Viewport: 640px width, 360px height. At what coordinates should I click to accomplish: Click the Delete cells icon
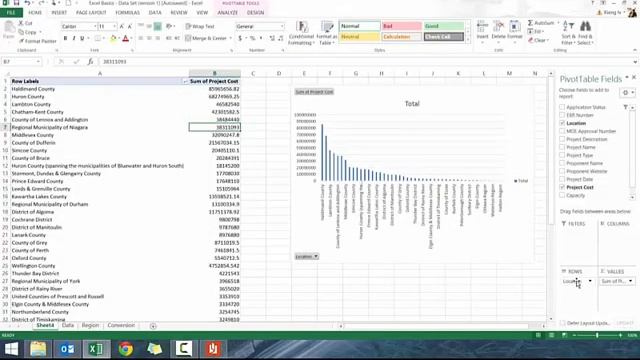coord(498,27)
